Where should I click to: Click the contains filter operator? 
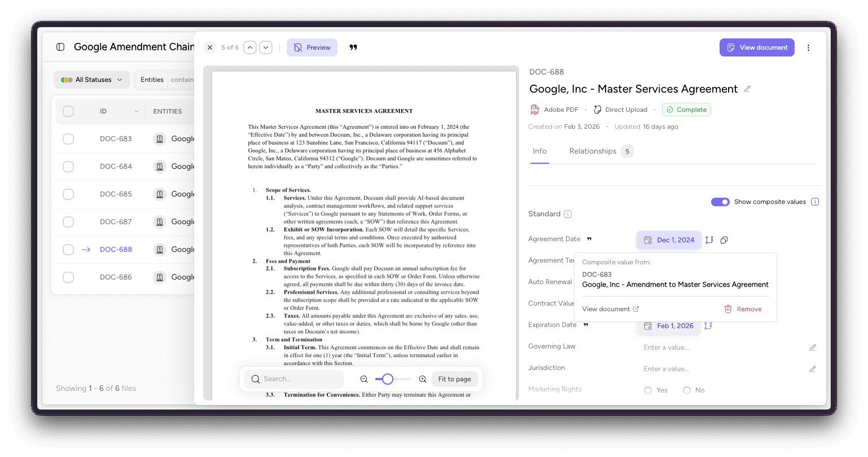[182, 80]
